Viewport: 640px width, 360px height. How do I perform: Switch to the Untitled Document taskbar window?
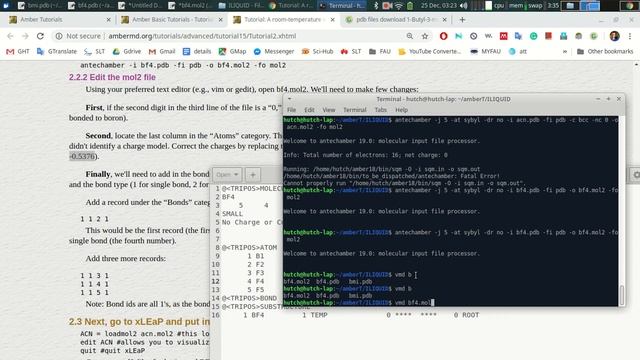140,5
